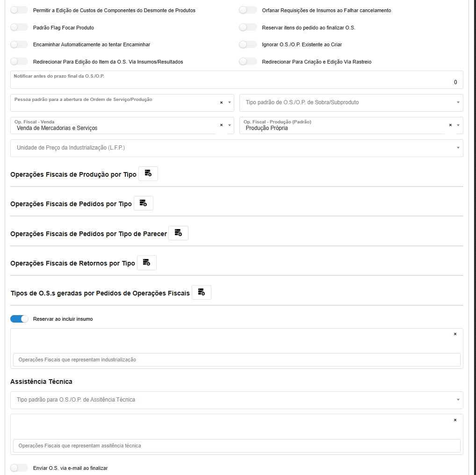Clear the industrialização fiscal operations list
The height and width of the screenshot is (475, 476).
[455, 334]
